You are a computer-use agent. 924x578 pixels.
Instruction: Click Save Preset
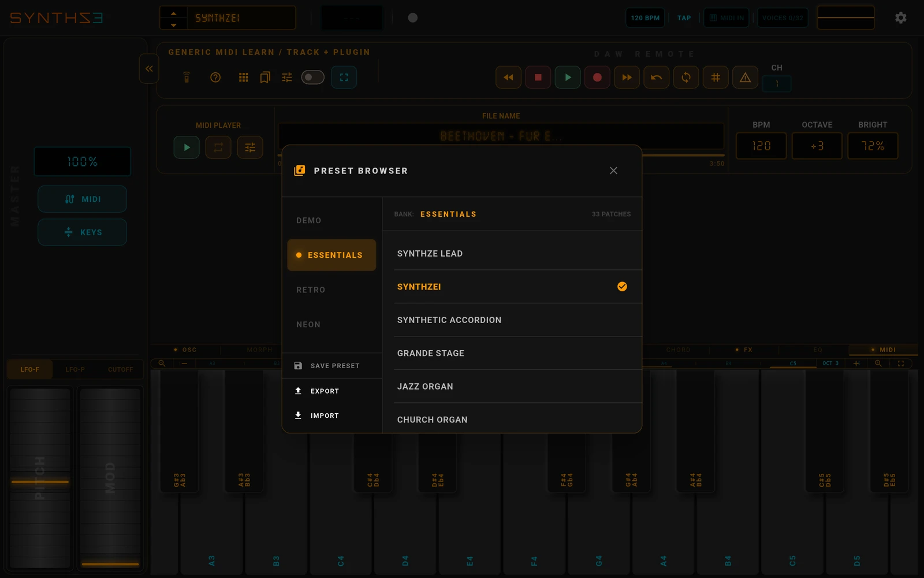pos(331,366)
